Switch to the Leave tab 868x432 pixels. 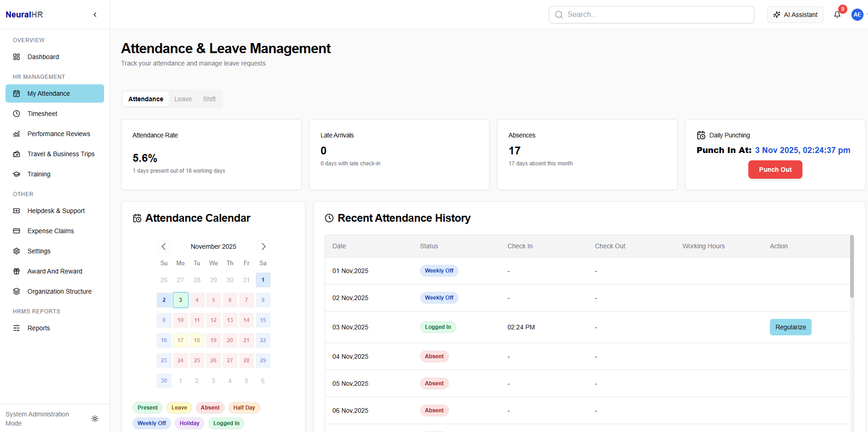click(183, 99)
